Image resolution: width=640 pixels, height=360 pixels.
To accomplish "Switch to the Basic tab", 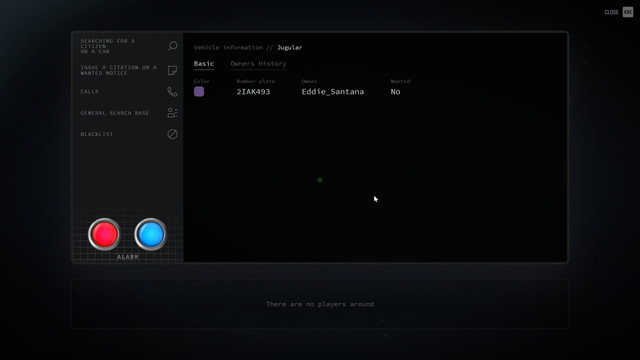I will point(204,64).
